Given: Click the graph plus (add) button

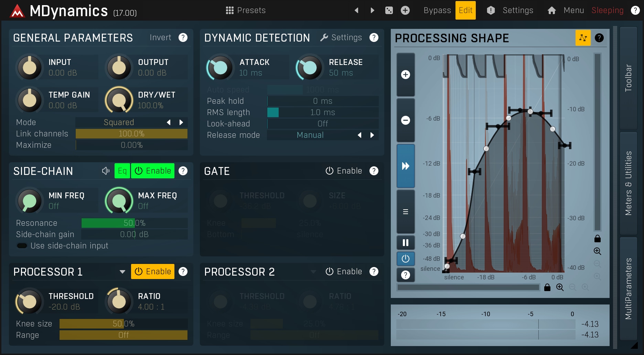Looking at the screenshot, I should pos(406,75).
